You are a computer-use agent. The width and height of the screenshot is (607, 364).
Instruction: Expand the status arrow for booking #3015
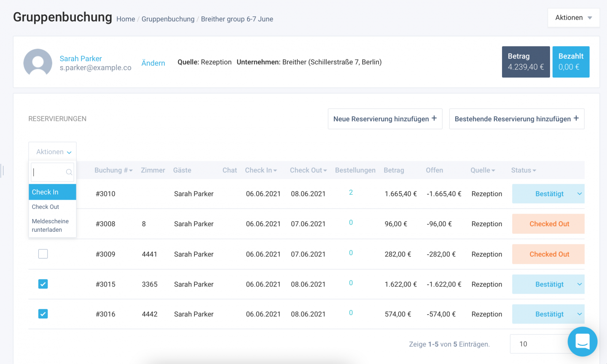click(x=580, y=284)
